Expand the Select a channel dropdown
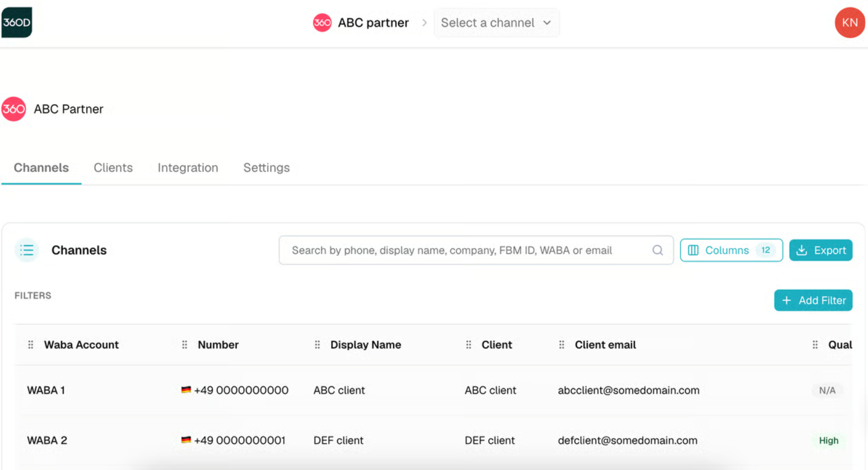Screen dimensions: 868x470 [x=496, y=22]
